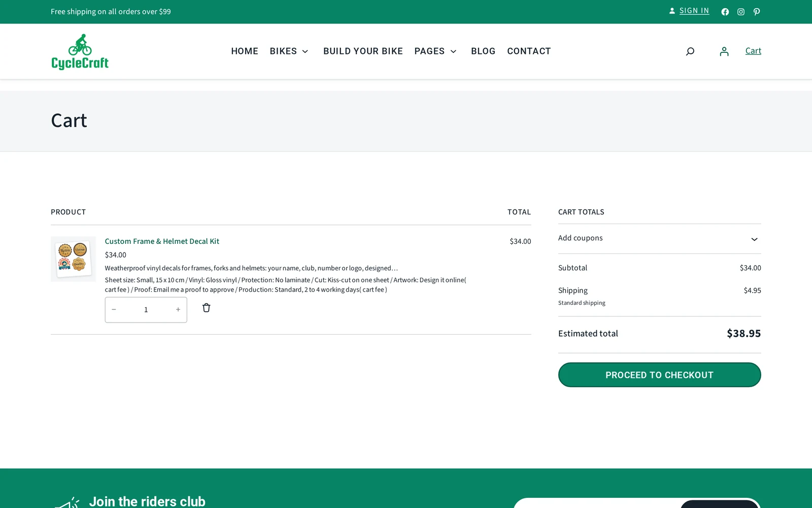812x508 pixels.
Task: Click the $38.95 estimated total value
Action: tap(743, 333)
